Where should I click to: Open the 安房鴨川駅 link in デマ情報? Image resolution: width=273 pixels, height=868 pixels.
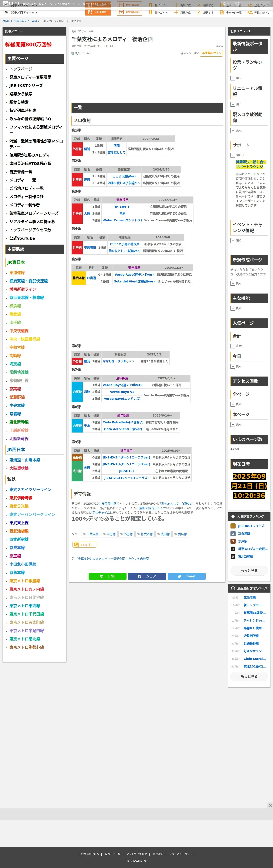coord(109,504)
